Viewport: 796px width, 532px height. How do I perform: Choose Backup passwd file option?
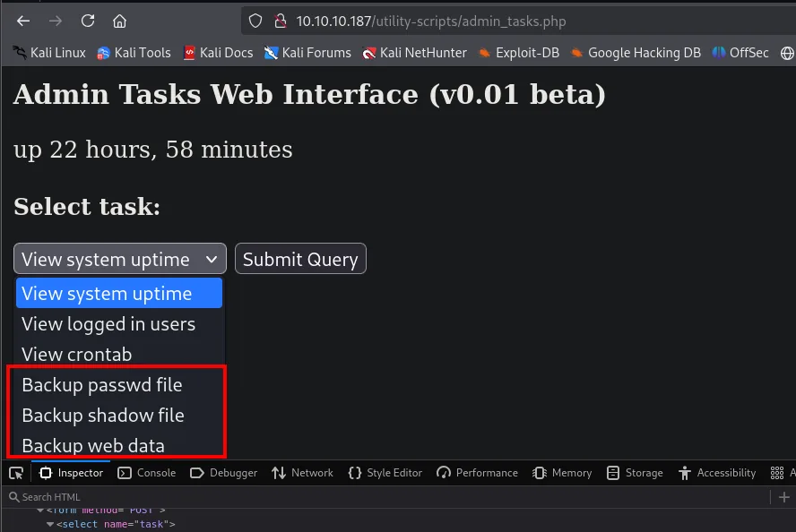[x=119, y=384]
